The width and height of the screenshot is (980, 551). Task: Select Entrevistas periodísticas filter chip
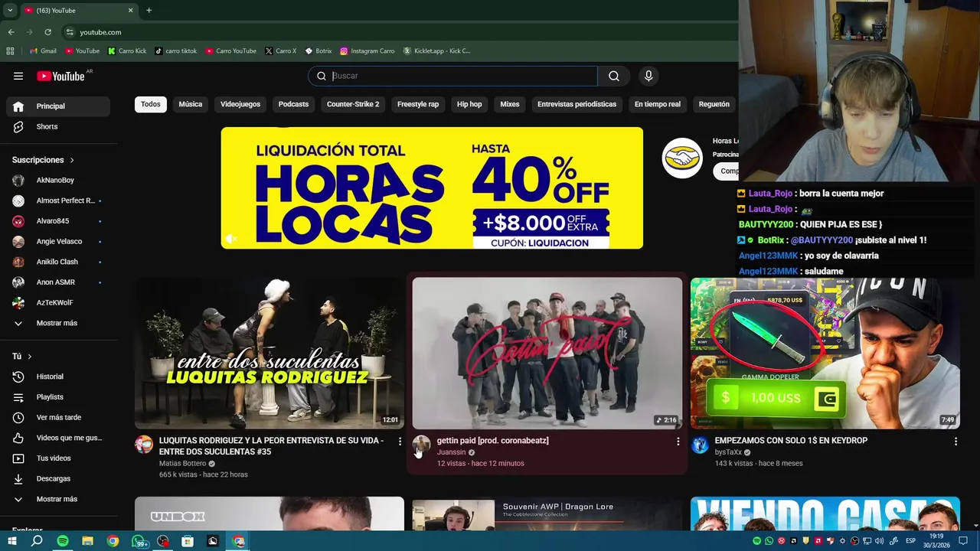pyautogui.click(x=577, y=104)
